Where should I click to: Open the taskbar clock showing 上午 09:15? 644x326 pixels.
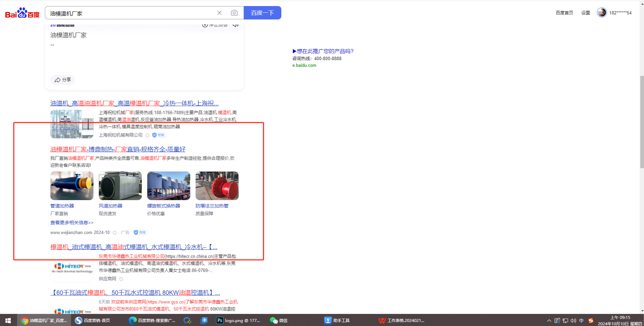coord(620,320)
